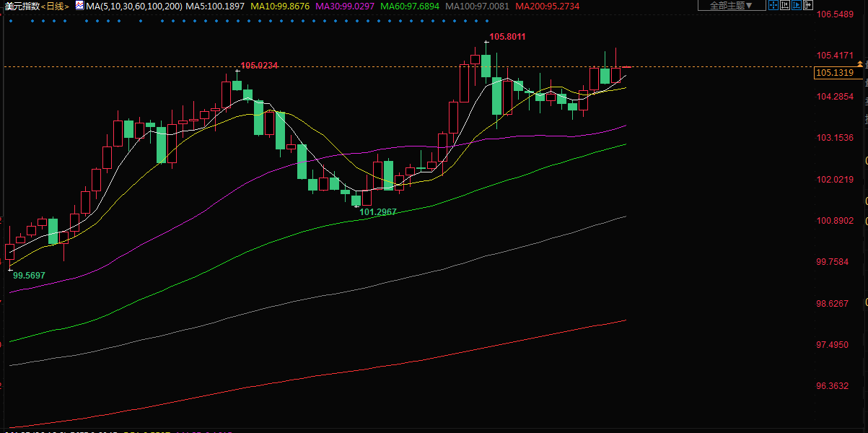Viewport: 868px width, 433px height.
Task: Click the blue crosshair cursor icon
Action: (x=773, y=6)
